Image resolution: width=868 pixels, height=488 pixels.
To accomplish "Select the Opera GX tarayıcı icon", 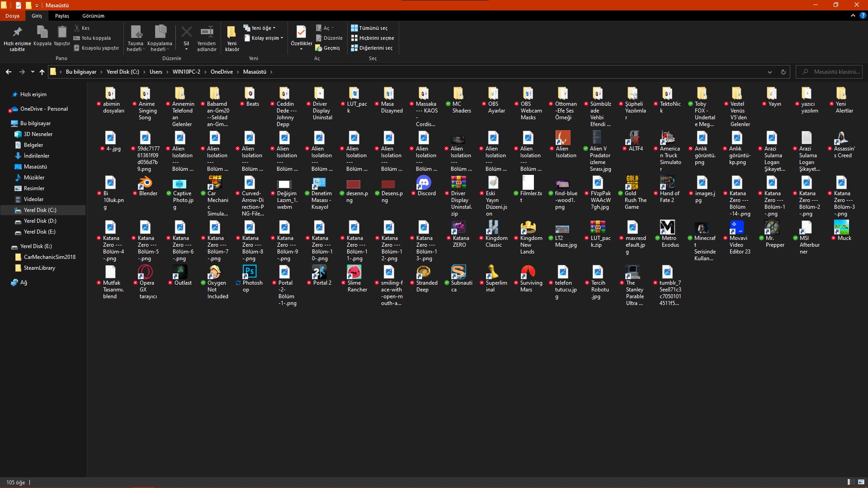I will [146, 272].
